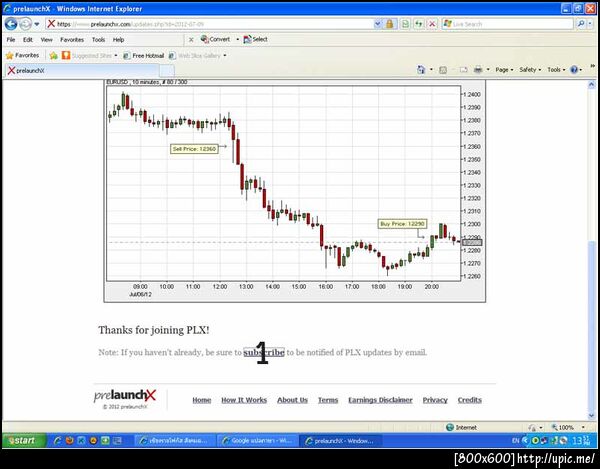Open the Home footer link
This screenshot has width=600, height=469.
point(202,400)
